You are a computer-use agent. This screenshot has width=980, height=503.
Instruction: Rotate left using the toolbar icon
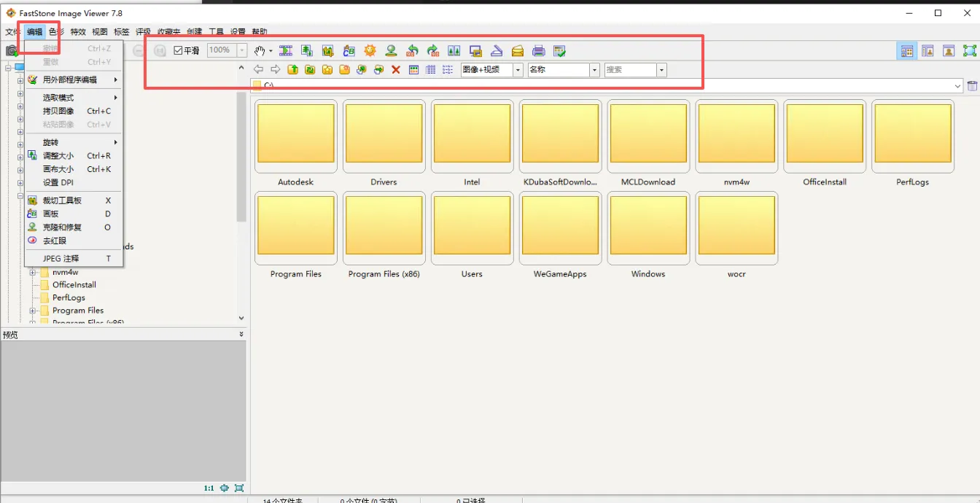pyautogui.click(x=412, y=50)
